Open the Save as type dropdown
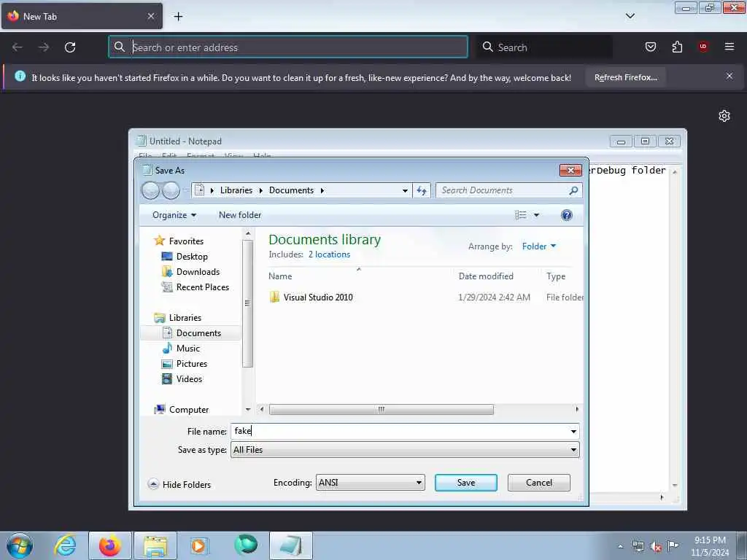Image resolution: width=747 pixels, height=560 pixels. coord(405,450)
